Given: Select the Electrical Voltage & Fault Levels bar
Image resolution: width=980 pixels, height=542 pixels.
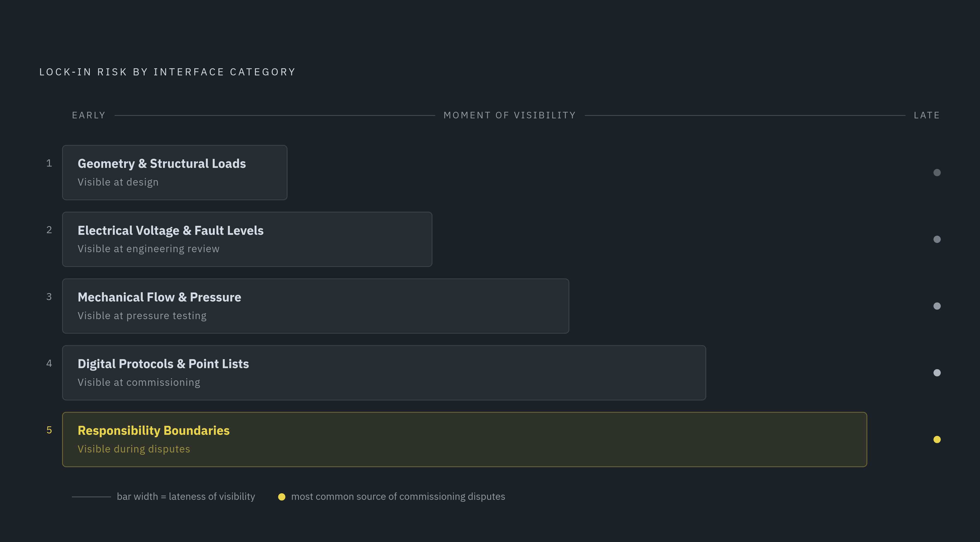Looking at the screenshot, I should tap(247, 239).
